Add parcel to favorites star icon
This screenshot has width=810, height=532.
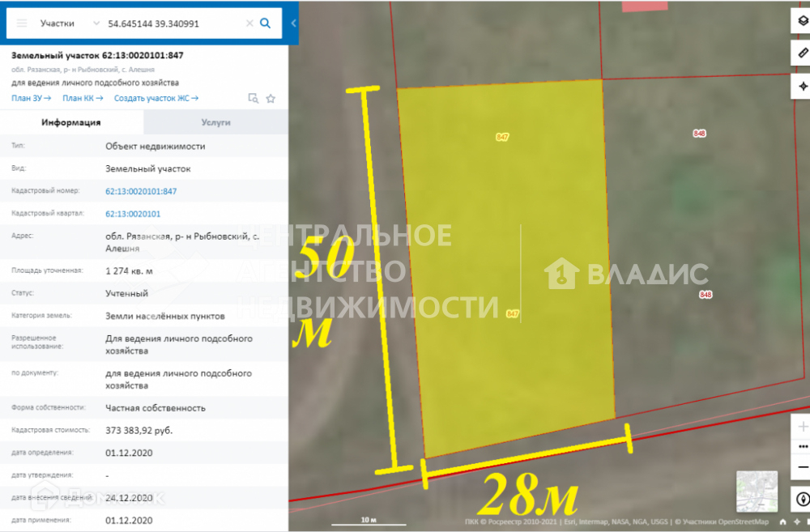[271, 98]
